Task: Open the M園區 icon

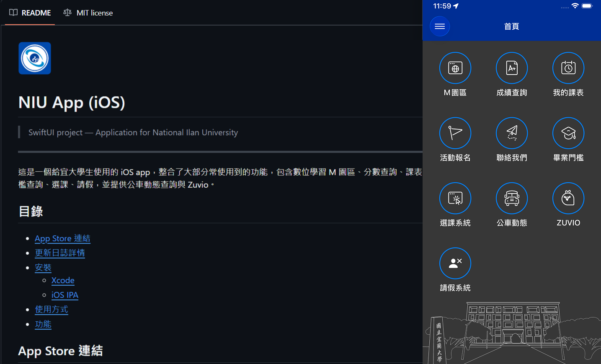Action: [455, 68]
